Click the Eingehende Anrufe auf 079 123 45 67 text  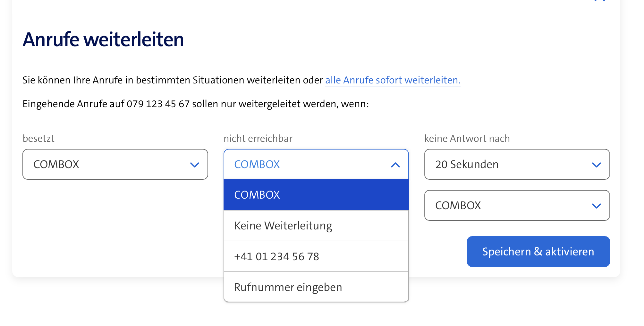point(196,104)
